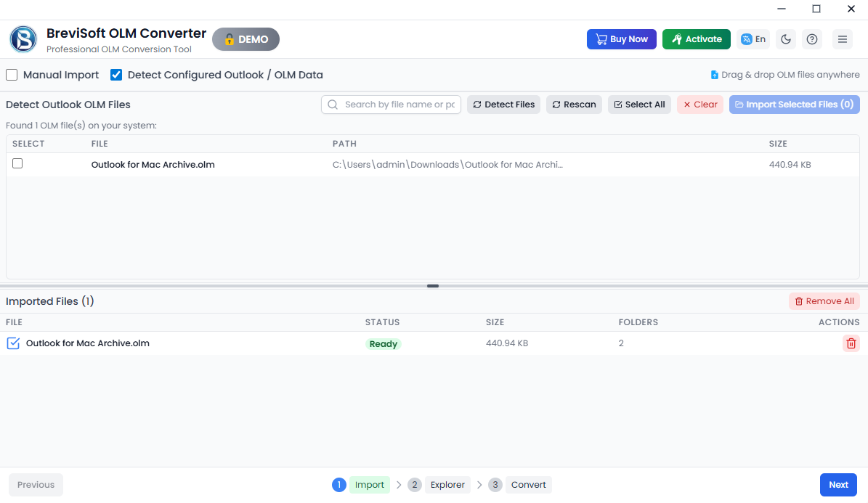This screenshot has width=868, height=503.
Task: Enable the Manual Import checkbox
Action: point(12,75)
